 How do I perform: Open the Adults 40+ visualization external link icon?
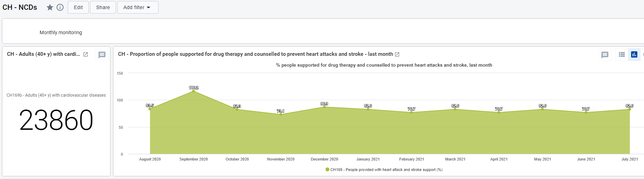tap(86, 54)
